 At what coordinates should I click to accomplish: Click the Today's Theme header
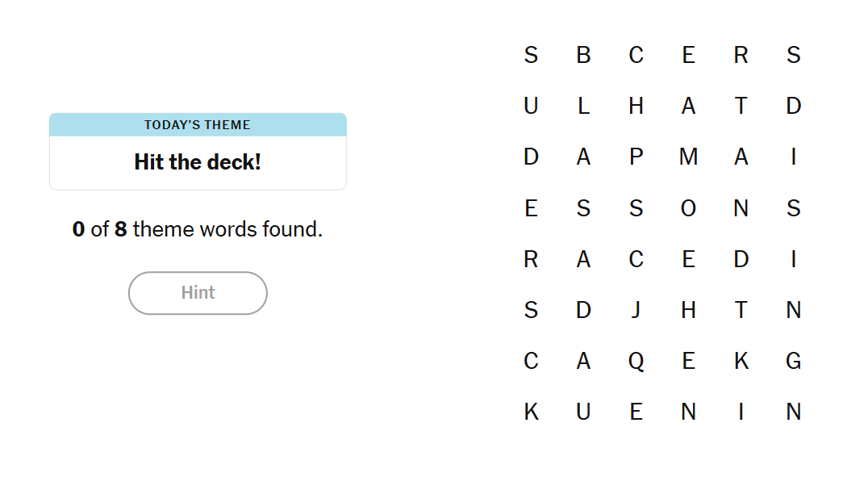[198, 125]
